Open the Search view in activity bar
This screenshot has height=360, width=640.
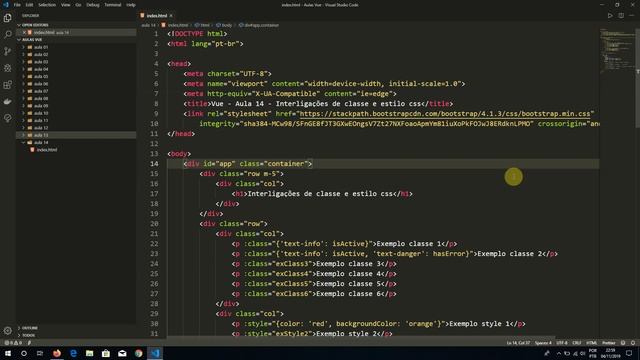(x=7, y=35)
